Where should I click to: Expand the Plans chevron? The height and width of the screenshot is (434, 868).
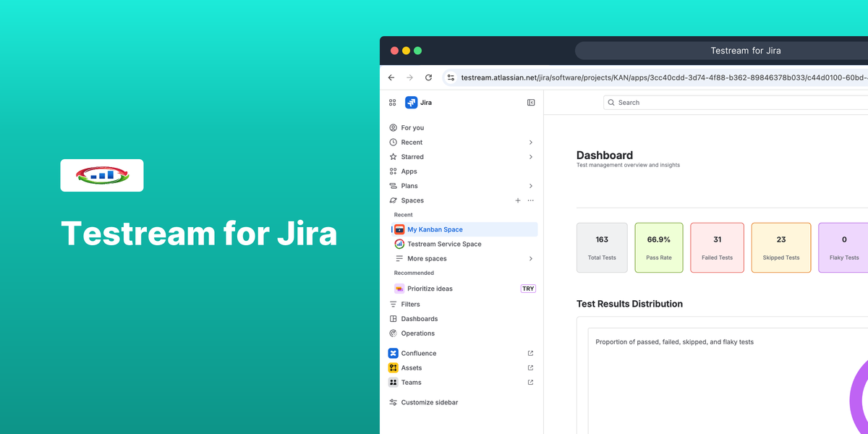click(x=531, y=186)
